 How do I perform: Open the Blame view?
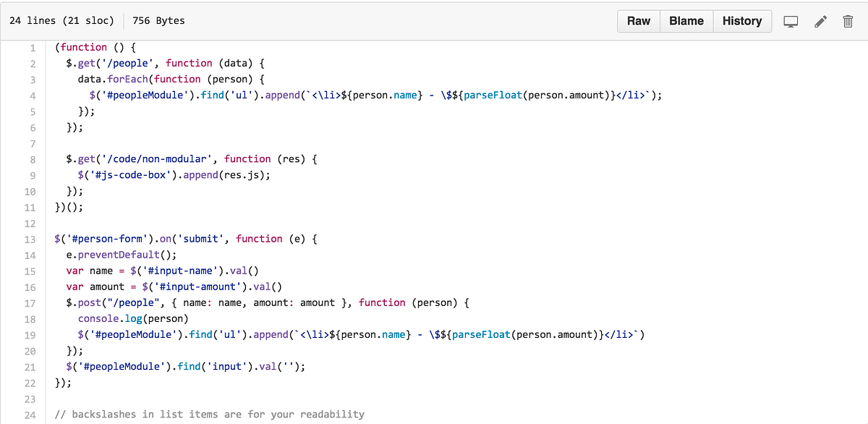(686, 21)
